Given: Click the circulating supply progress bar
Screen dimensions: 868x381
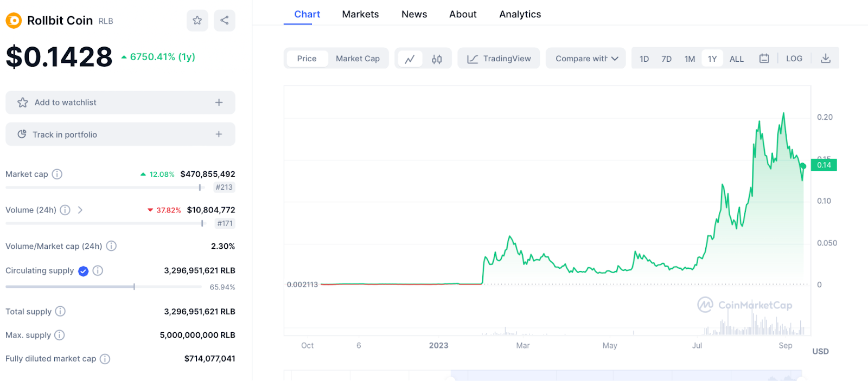Looking at the screenshot, I should 103,287.
